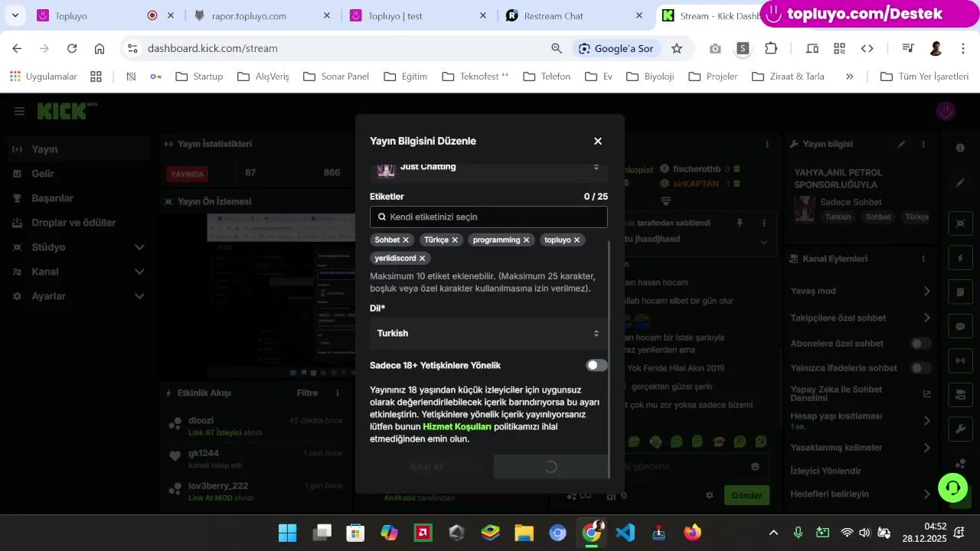Viewport: 980px width, 551px height.
Task: Open Takipçilere özel sohbet settings
Action: 861,318
